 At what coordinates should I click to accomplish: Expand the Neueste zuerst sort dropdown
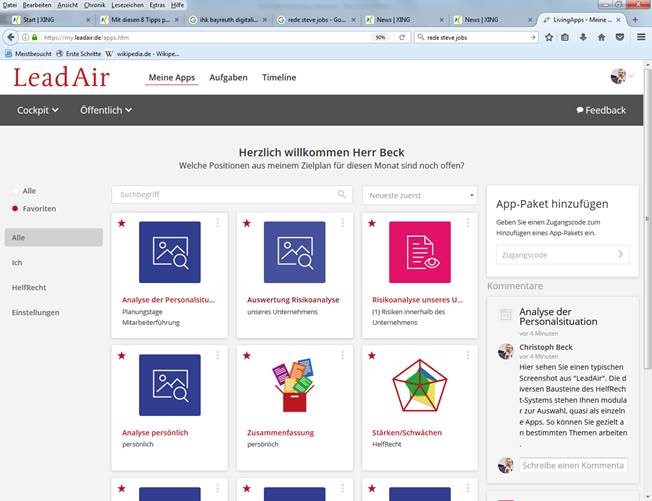point(419,195)
